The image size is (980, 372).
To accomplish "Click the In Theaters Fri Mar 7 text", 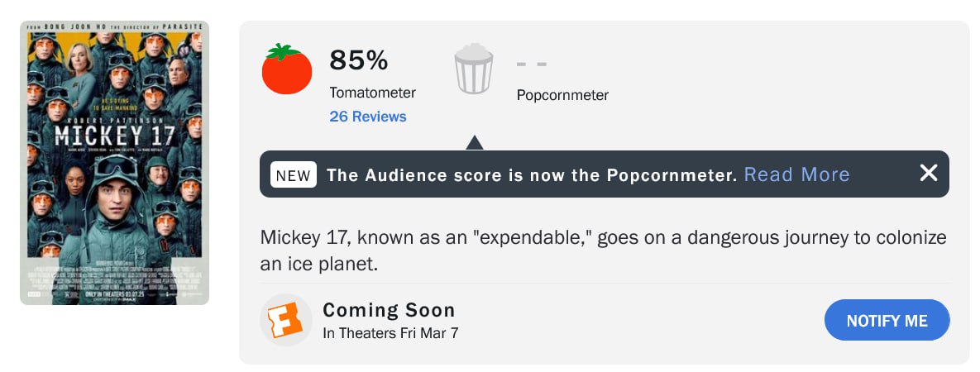I will click(x=390, y=333).
